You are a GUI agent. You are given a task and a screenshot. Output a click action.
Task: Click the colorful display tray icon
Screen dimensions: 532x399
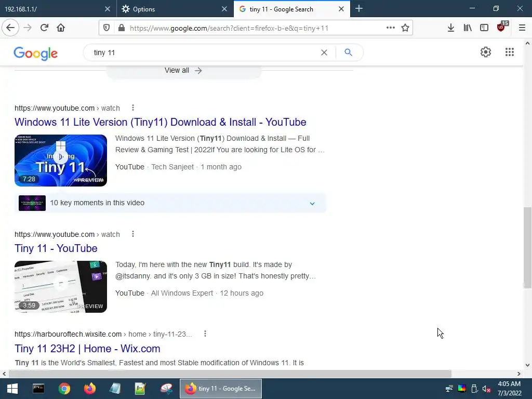point(462,389)
